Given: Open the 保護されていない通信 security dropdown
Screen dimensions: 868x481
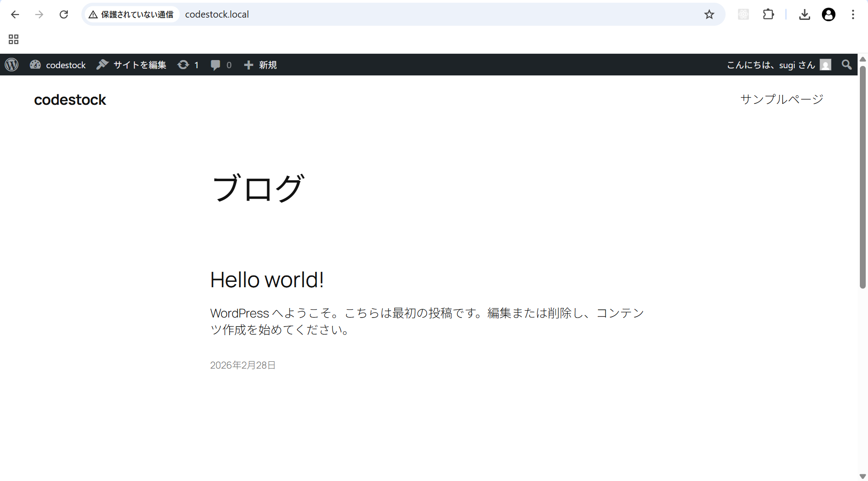Looking at the screenshot, I should tap(131, 14).
